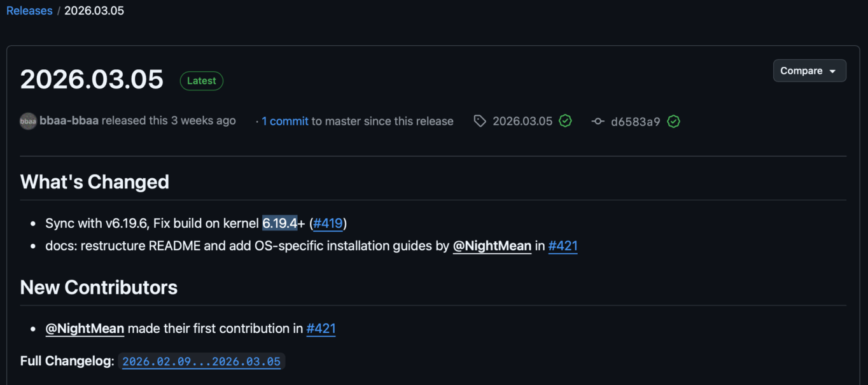The height and width of the screenshot is (385, 868).
Task: Open Full Changelog 2026.02.09...2026.03.05 comparison link
Action: (x=201, y=361)
